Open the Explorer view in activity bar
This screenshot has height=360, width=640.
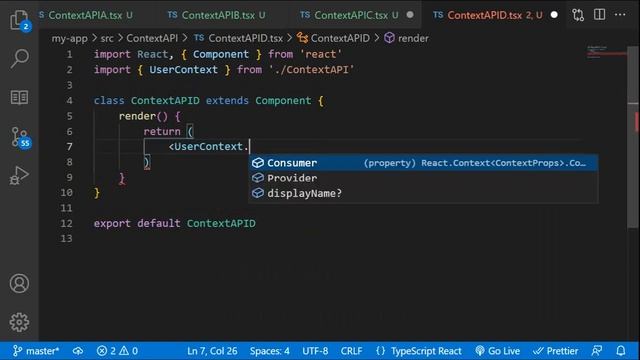coord(19,19)
